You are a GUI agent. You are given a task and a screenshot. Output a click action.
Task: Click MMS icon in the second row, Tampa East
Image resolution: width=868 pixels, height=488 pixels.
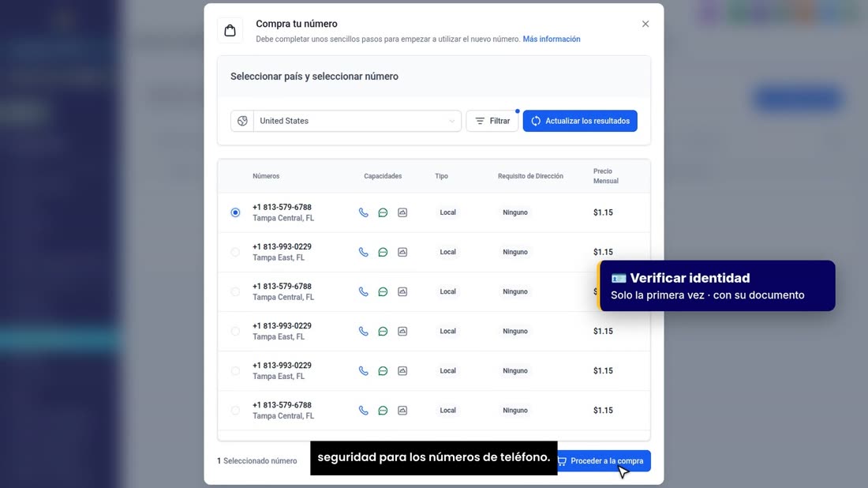(x=402, y=252)
